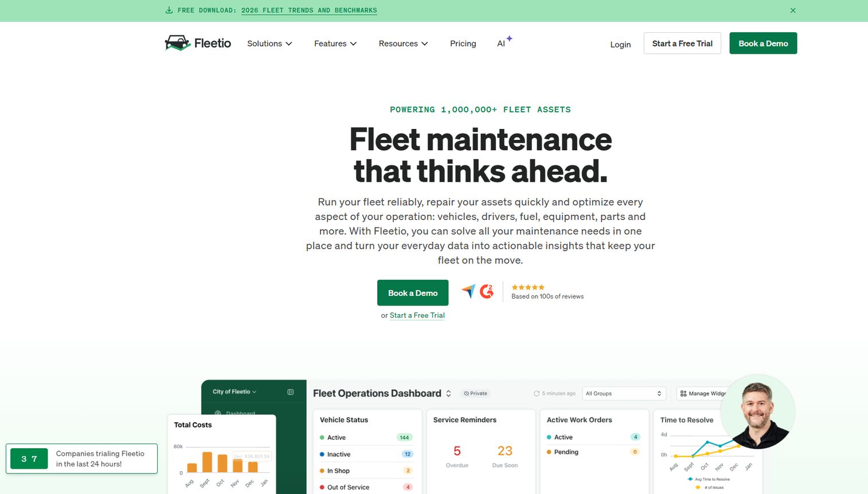868x494 pixels.
Task: Click the Total Costs card title
Action: (x=193, y=425)
